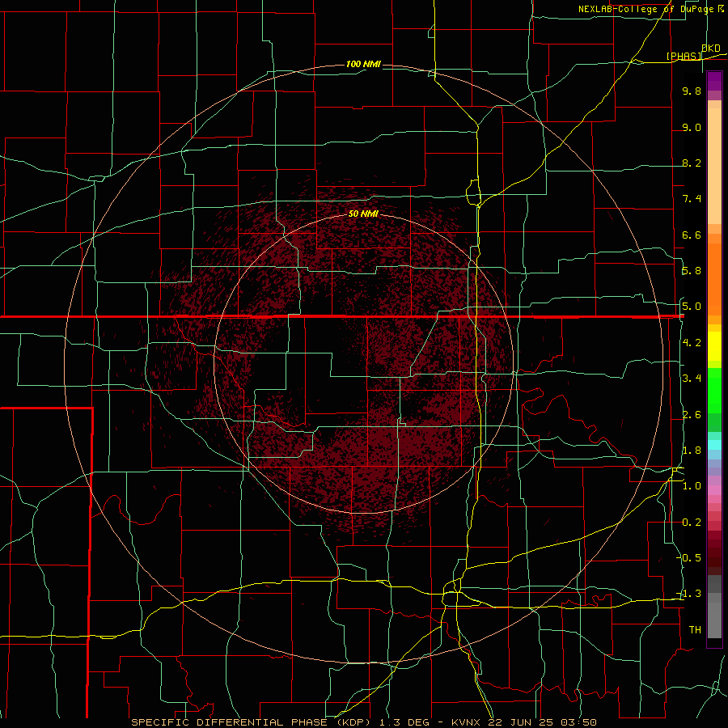Viewport: 728px width, 728px height.
Task: Select the 4.2 scale value
Action: [x=692, y=343]
